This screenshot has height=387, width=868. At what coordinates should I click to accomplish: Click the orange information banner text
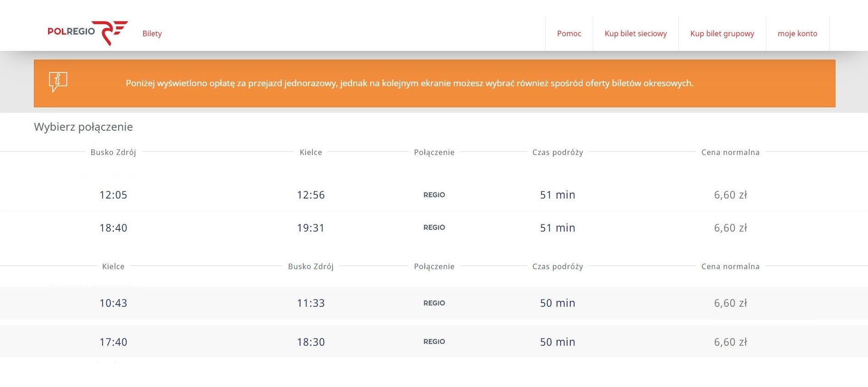(x=409, y=83)
